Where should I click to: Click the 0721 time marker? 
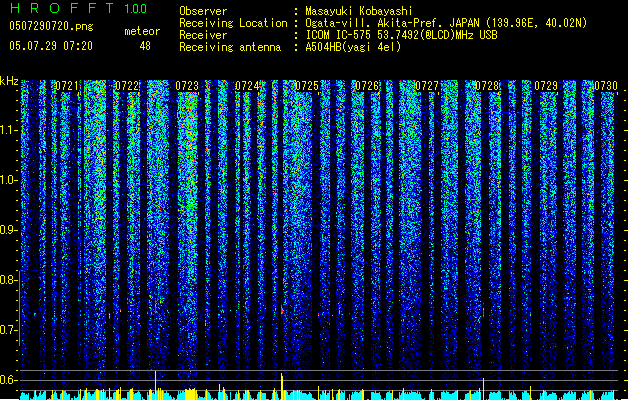coord(67,86)
